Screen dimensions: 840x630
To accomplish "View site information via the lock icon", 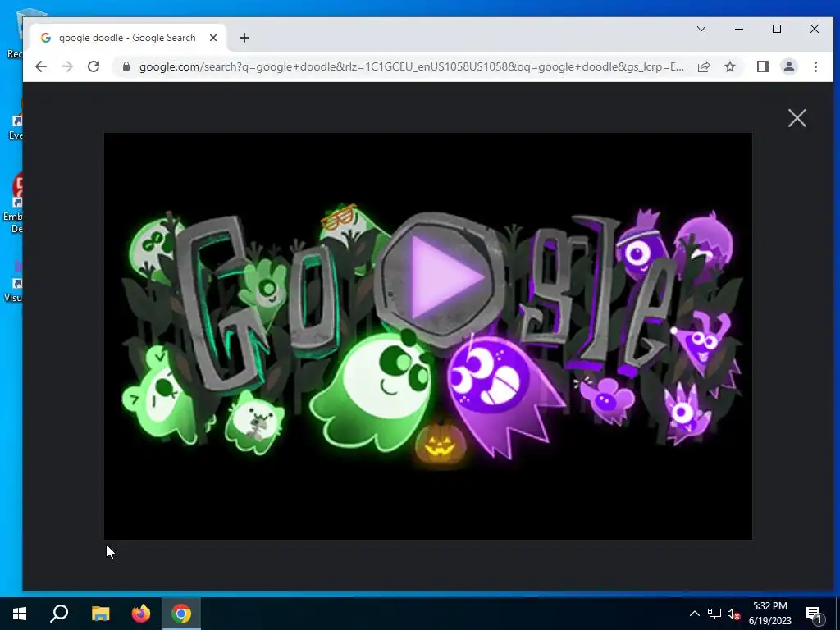I will 126,66.
